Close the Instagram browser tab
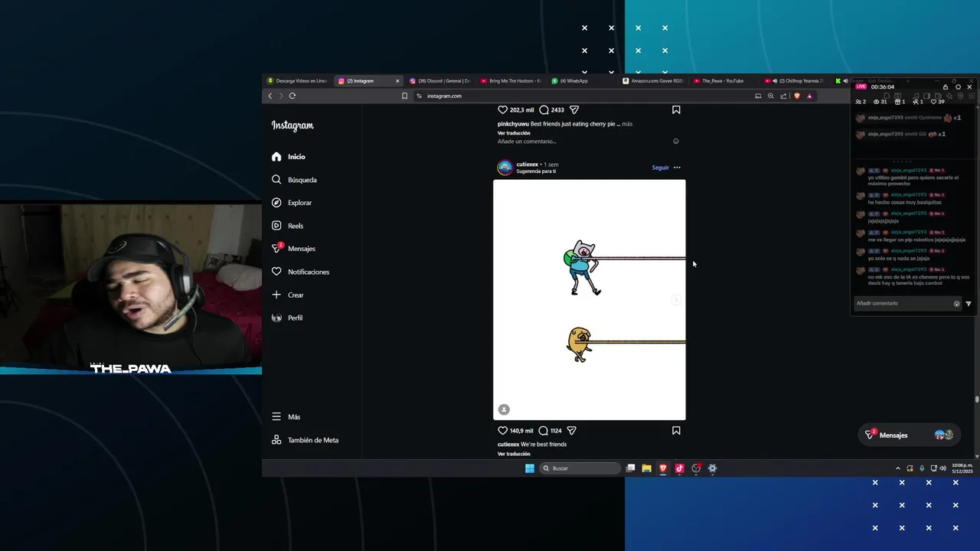Viewport: 980px width, 551px height. (x=397, y=81)
